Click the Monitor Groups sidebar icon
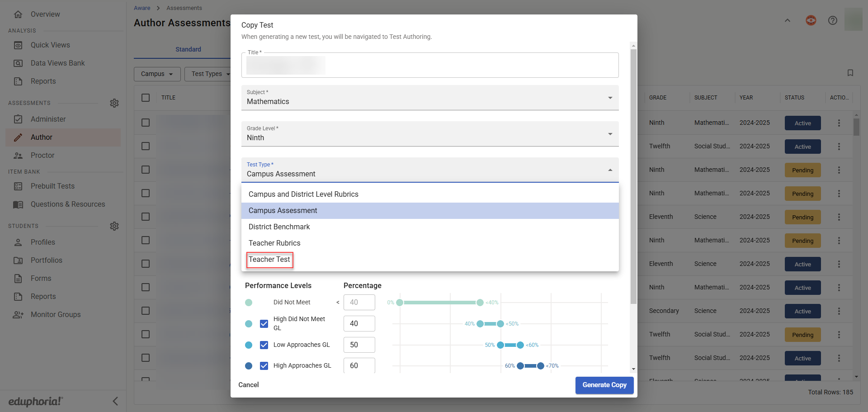The height and width of the screenshot is (412, 868). coord(18,315)
